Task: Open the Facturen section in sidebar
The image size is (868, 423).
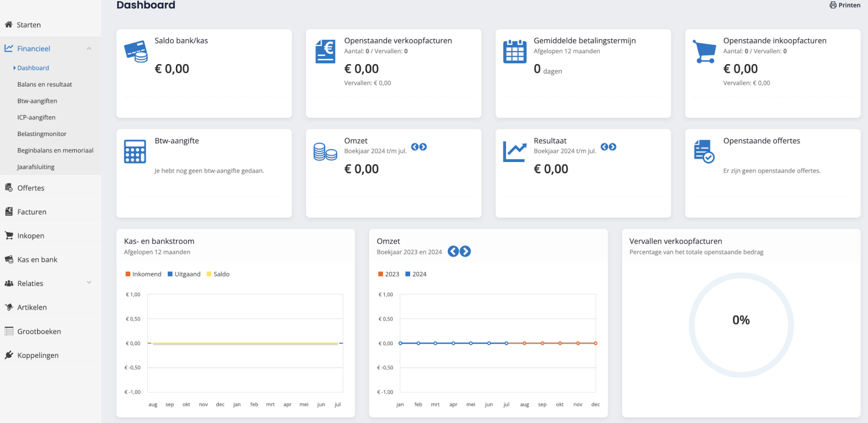Action: (32, 212)
